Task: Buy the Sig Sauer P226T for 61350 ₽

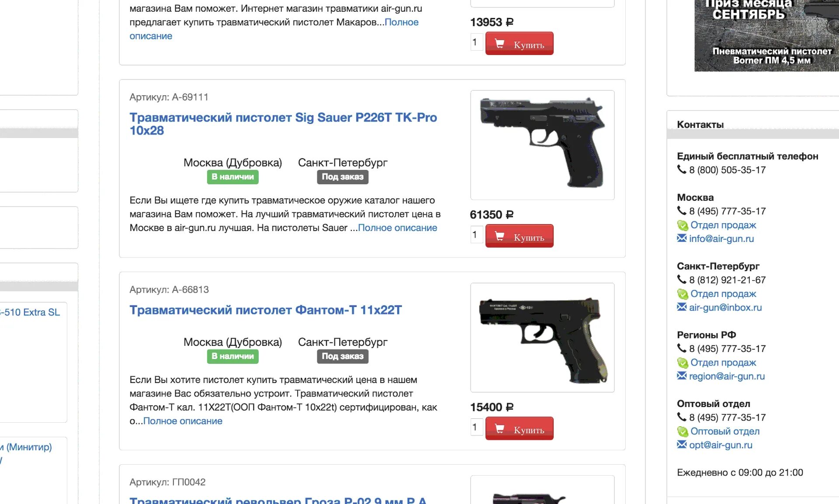Action: pyautogui.click(x=519, y=236)
